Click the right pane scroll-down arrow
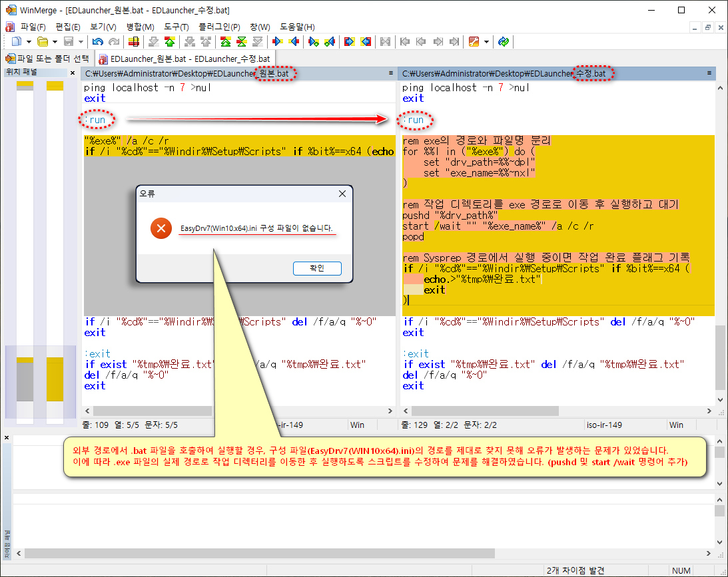The width and height of the screenshot is (728, 577). coord(719,399)
